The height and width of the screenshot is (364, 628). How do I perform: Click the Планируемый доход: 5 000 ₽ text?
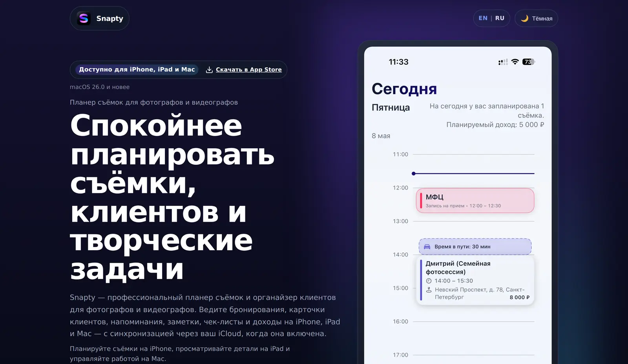tap(495, 125)
